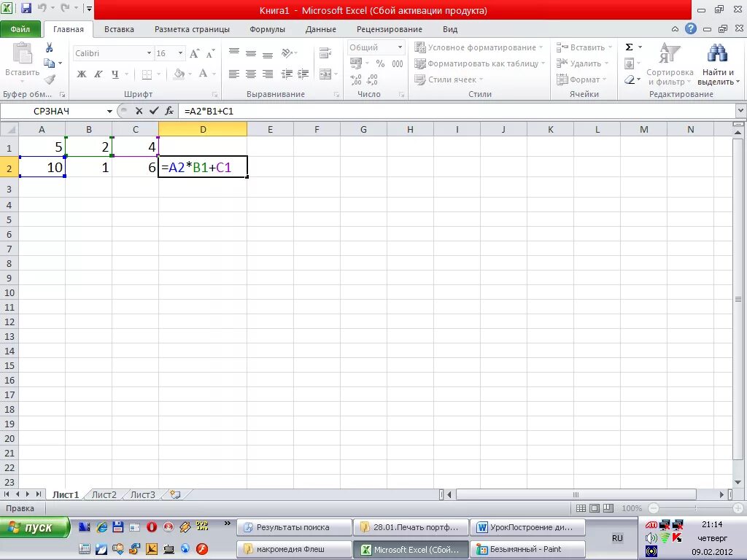The width and height of the screenshot is (747, 560).
Task: Open the Name Box СРЗНАЧ dropdown
Action: 109,112
